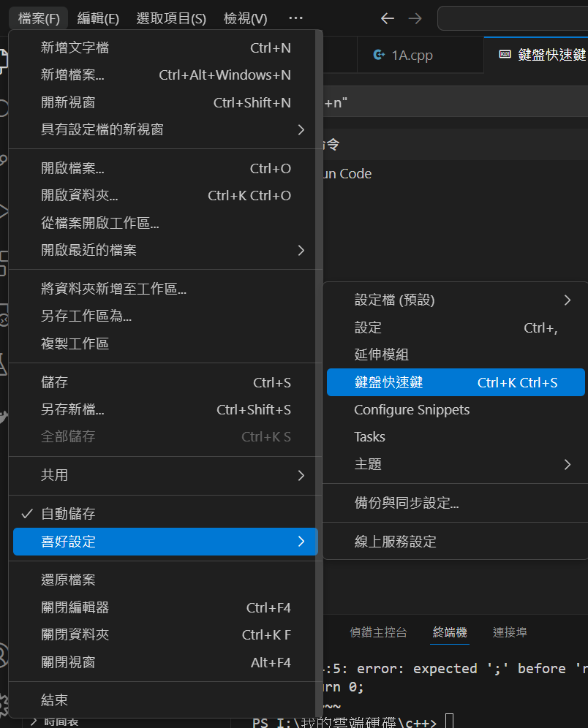Viewport: 588px width, 728px height.
Task: Choose 開啟資料夾...
Action: [165, 196]
